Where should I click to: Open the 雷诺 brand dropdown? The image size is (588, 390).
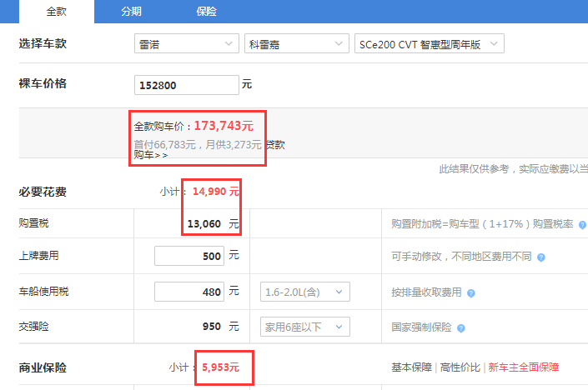tap(187, 43)
